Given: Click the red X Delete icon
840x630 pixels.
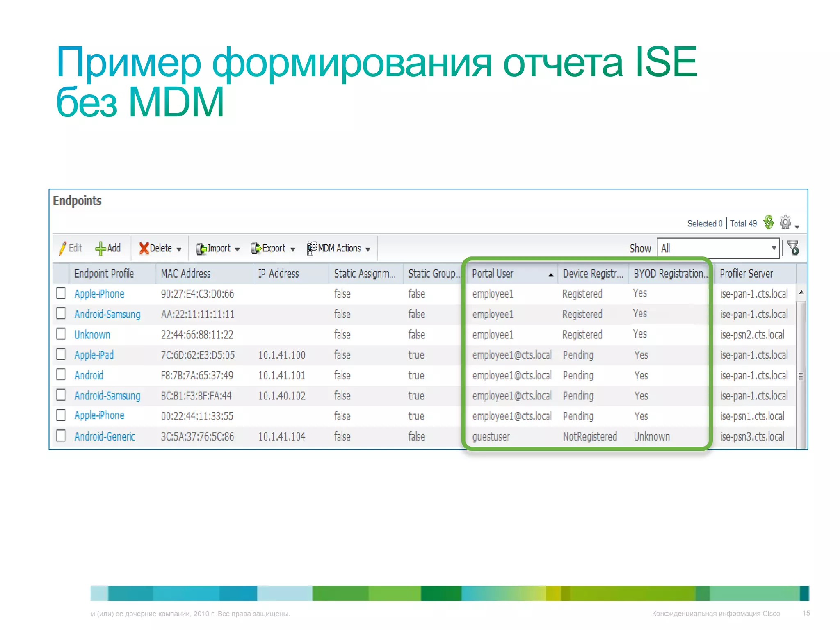Looking at the screenshot, I should tap(144, 249).
